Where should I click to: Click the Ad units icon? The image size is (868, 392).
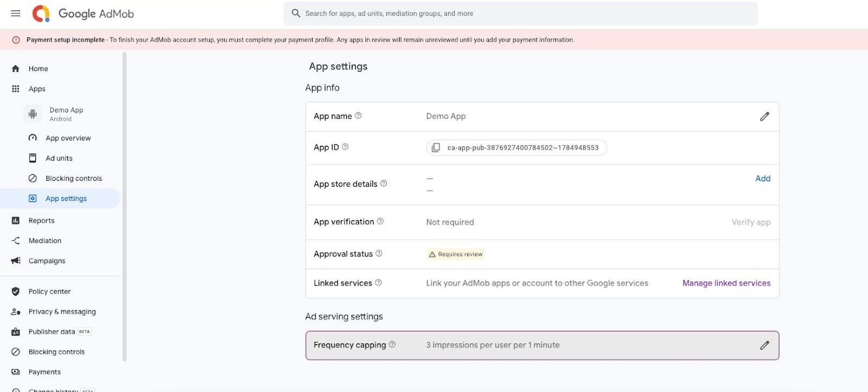pyautogui.click(x=33, y=158)
